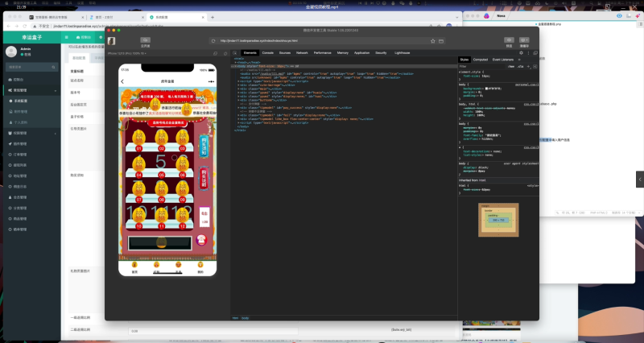The image size is (644, 343).
Task: Collapse the body element in the DOM tree
Action: [235, 66]
